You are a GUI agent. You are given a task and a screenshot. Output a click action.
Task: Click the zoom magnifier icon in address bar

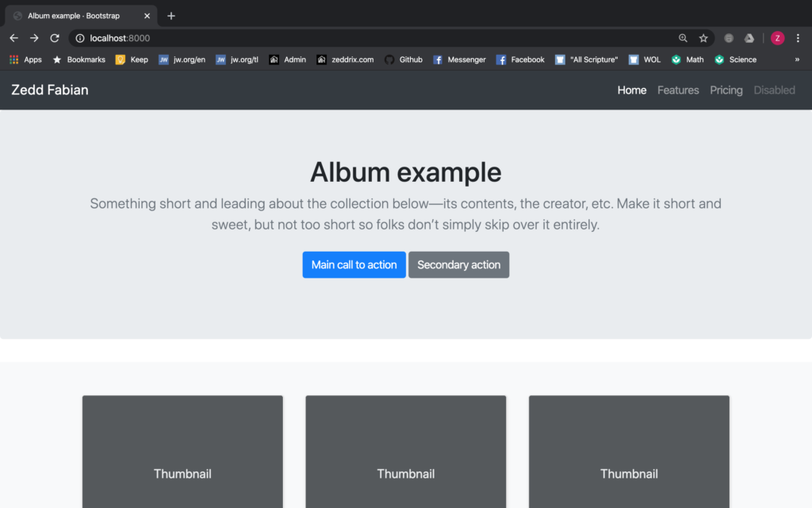[x=683, y=38]
